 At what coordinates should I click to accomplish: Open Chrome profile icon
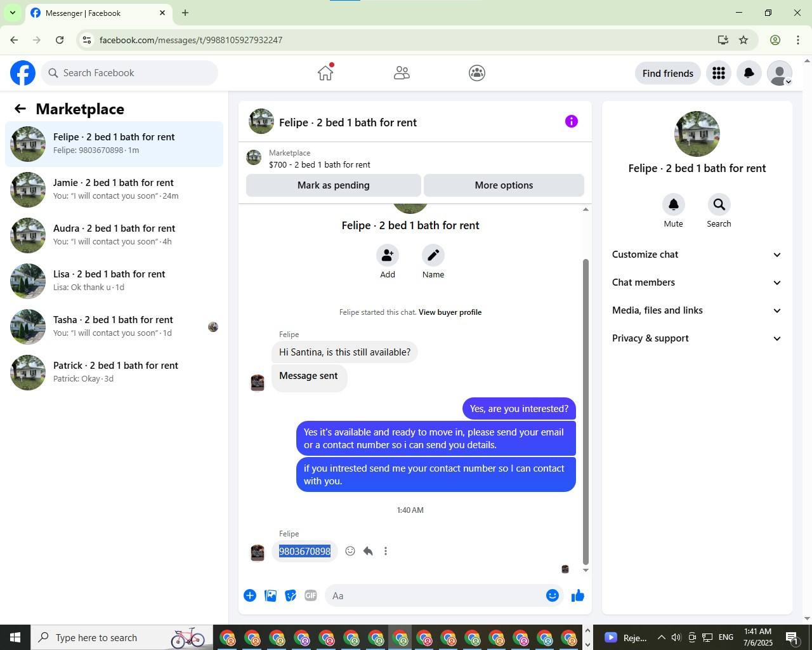click(775, 40)
